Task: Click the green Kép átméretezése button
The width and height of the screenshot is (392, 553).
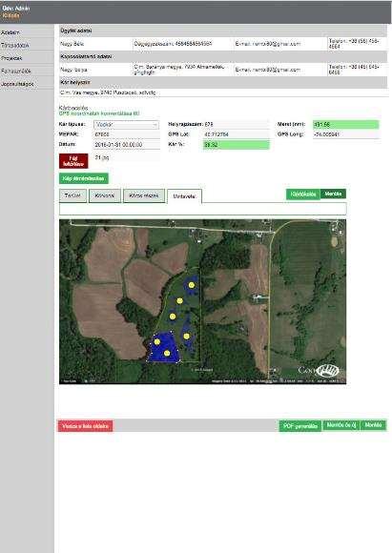Action: tap(84, 178)
